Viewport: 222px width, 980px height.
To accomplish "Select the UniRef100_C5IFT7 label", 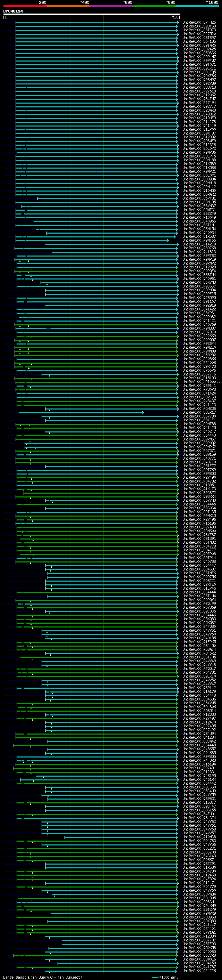I will tap(199, 466).
